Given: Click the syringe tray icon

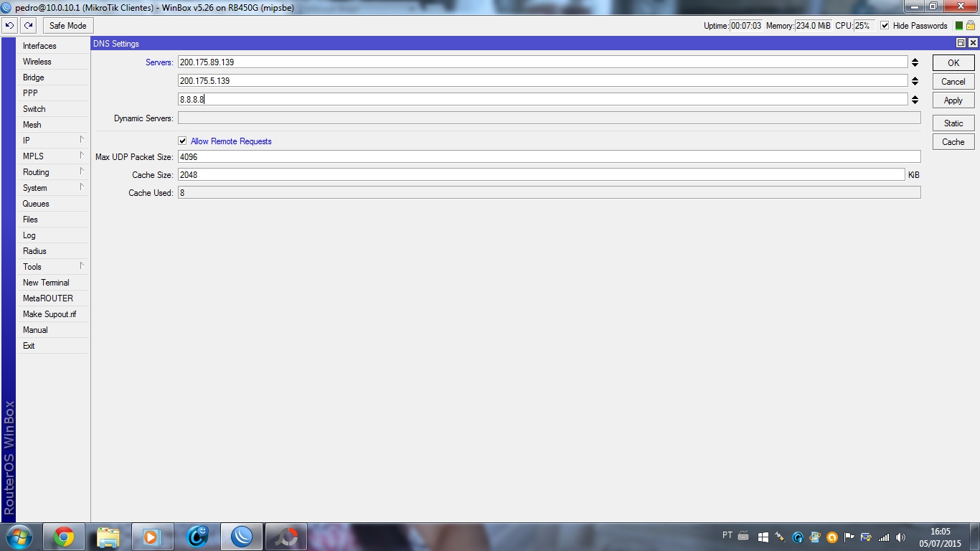Looking at the screenshot, I should pos(780,537).
